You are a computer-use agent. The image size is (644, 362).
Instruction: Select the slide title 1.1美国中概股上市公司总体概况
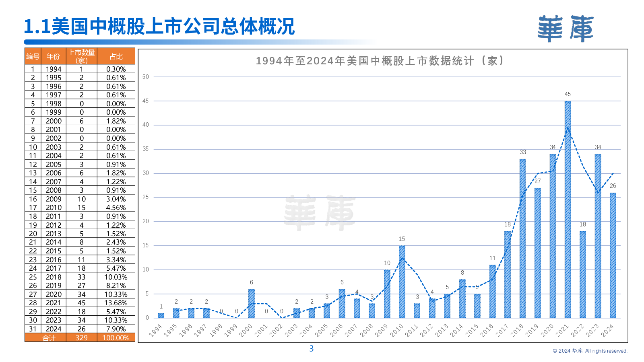tap(159, 27)
